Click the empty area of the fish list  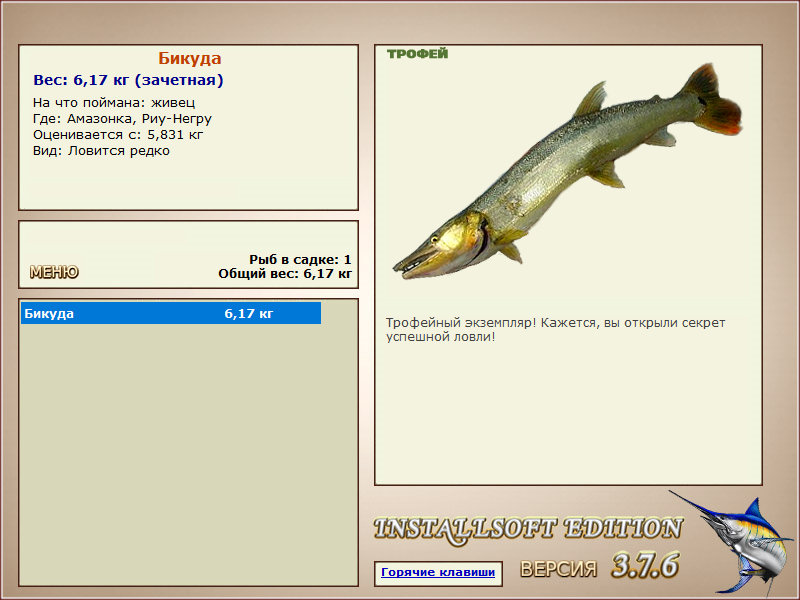click(x=188, y=454)
